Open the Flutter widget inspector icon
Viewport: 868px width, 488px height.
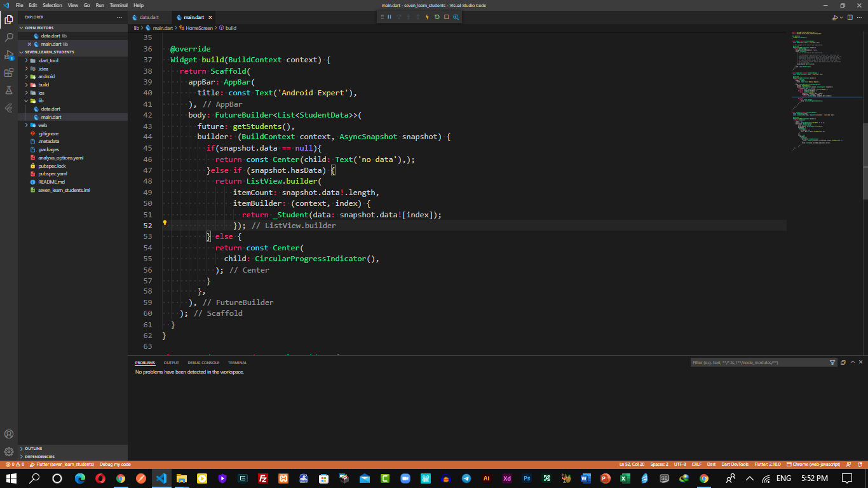click(456, 17)
